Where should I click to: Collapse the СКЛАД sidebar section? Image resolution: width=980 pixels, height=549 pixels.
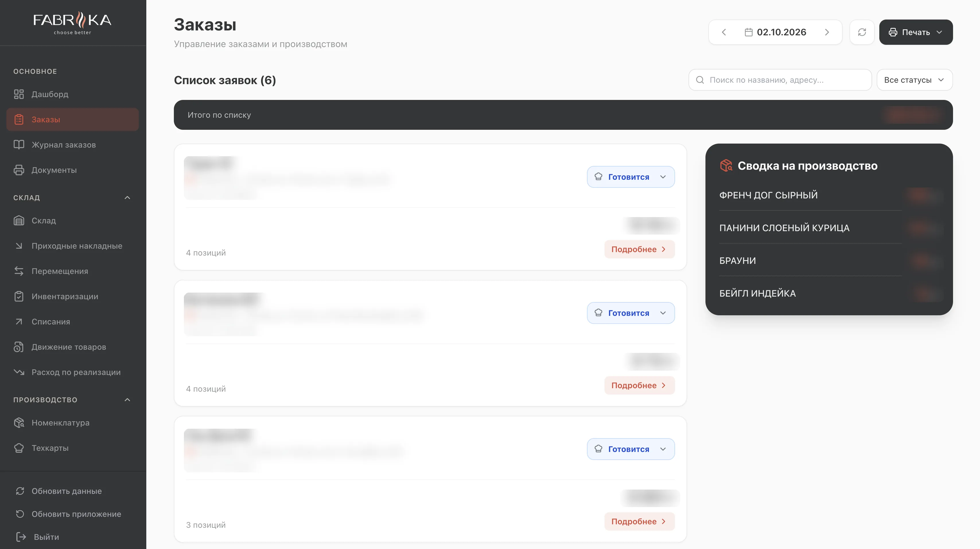click(x=127, y=198)
